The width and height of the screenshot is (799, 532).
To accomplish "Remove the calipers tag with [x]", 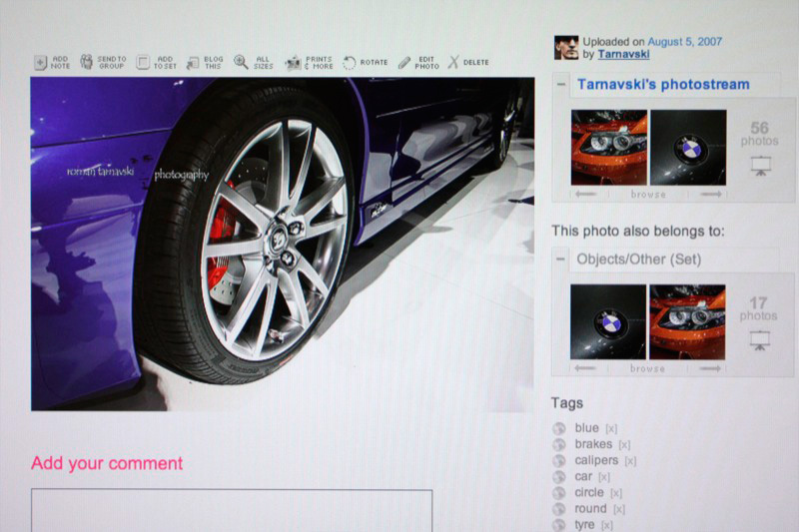I will tap(630, 462).
